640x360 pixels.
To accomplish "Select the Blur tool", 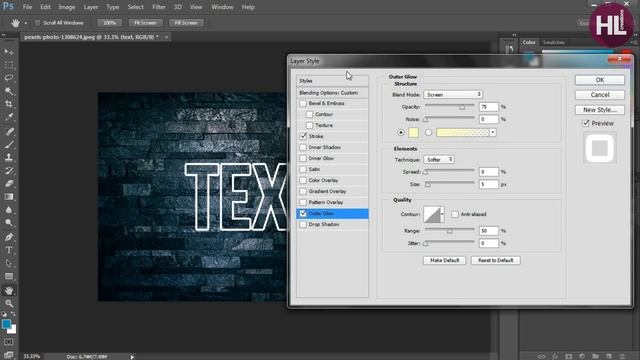I will pyautogui.click(x=9, y=210).
